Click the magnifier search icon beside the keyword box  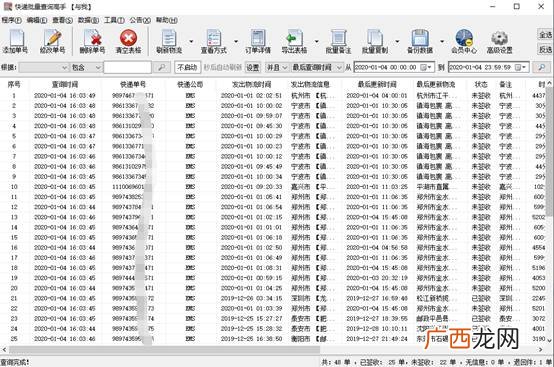pos(161,67)
